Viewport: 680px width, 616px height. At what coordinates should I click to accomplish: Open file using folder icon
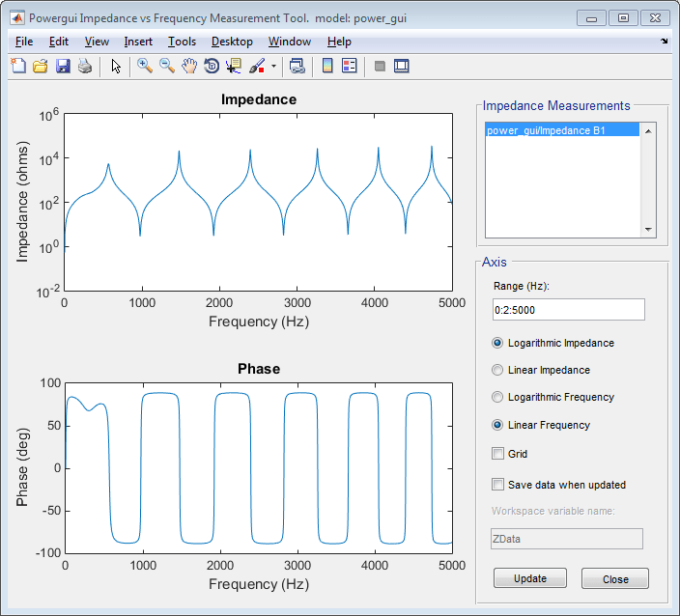click(41, 66)
